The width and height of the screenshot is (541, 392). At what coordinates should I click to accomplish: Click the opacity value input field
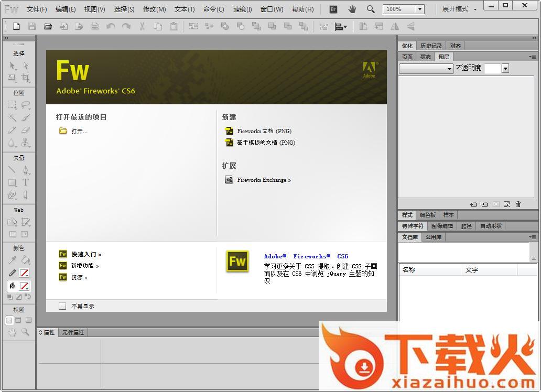pos(493,68)
